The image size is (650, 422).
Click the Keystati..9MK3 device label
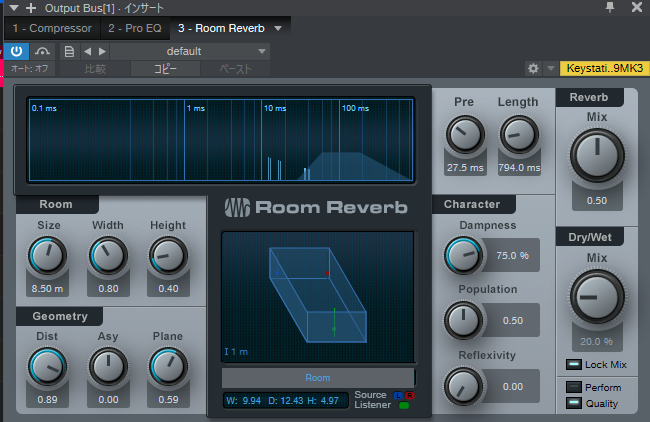click(x=604, y=68)
